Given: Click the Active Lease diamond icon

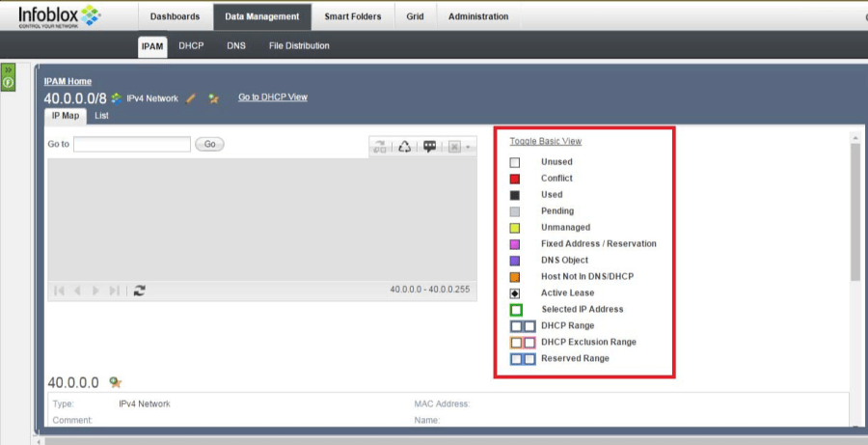Looking at the screenshot, I should 515,293.
